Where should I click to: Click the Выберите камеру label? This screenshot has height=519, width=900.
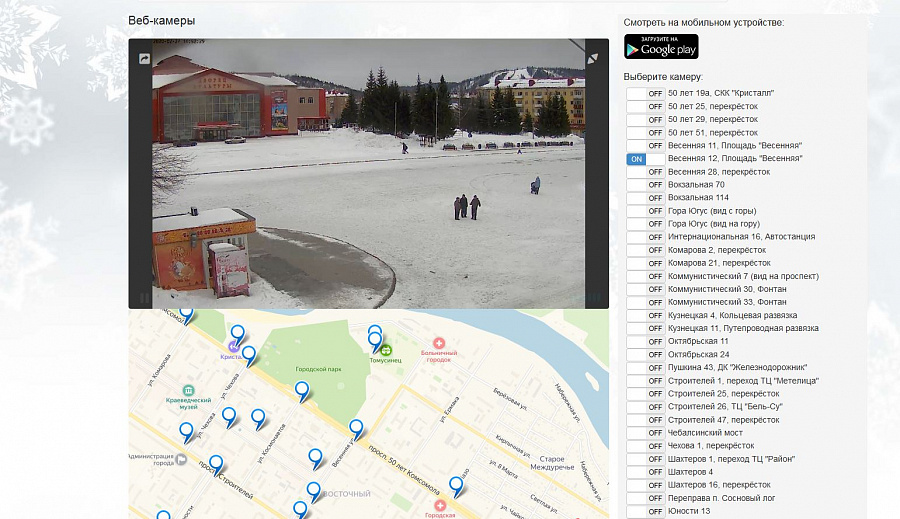click(663, 76)
